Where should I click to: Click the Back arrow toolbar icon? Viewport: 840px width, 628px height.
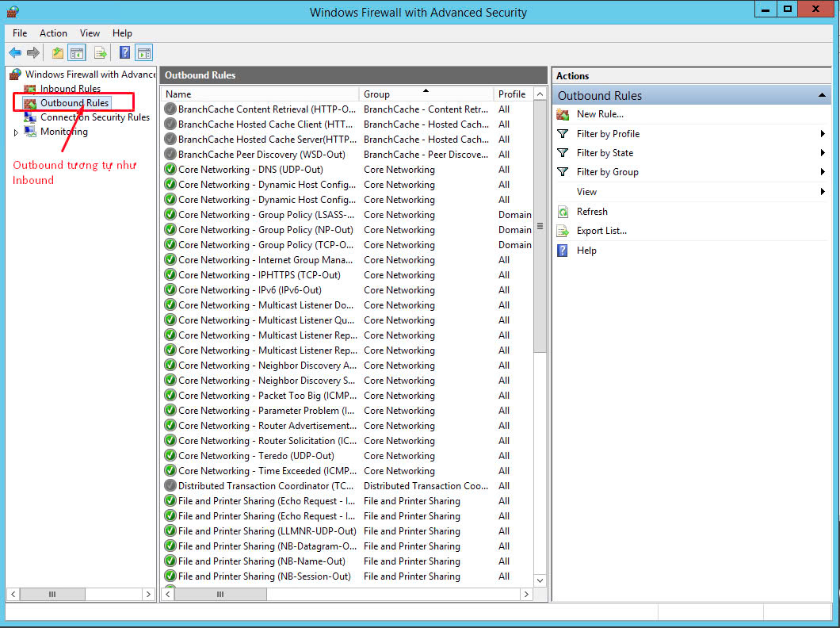pyautogui.click(x=15, y=52)
